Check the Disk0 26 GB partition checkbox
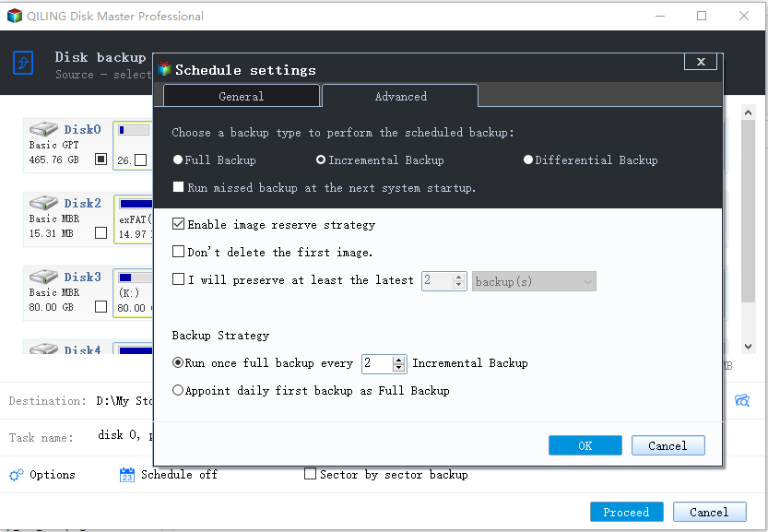Screen dimensions: 768x532 140,160
